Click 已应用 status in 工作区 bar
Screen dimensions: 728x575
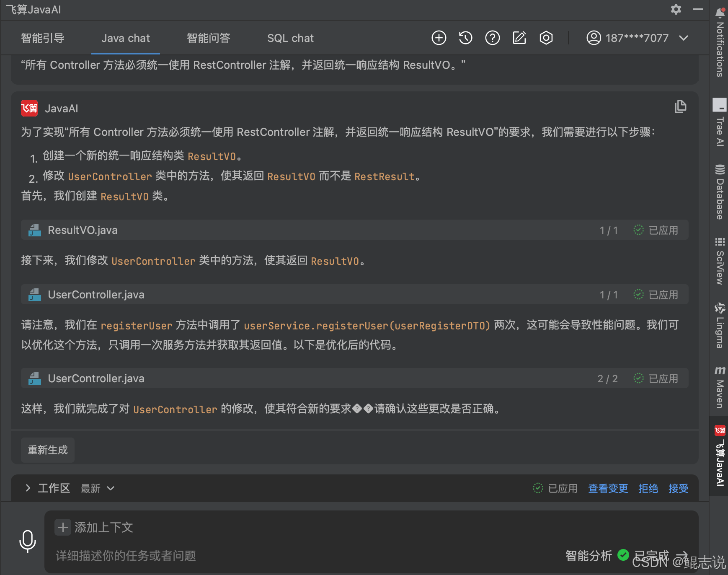pos(555,488)
